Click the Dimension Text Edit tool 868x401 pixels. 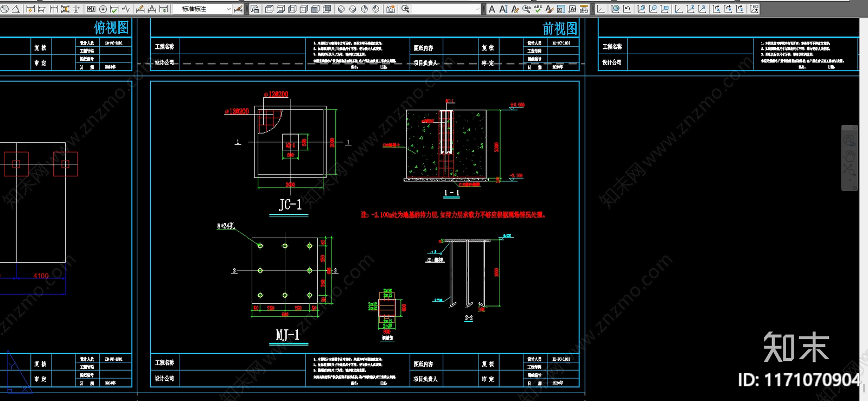click(152, 9)
